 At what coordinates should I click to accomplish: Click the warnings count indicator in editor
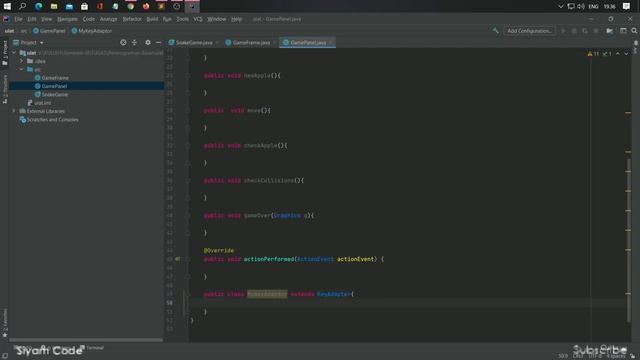[593, 54]
